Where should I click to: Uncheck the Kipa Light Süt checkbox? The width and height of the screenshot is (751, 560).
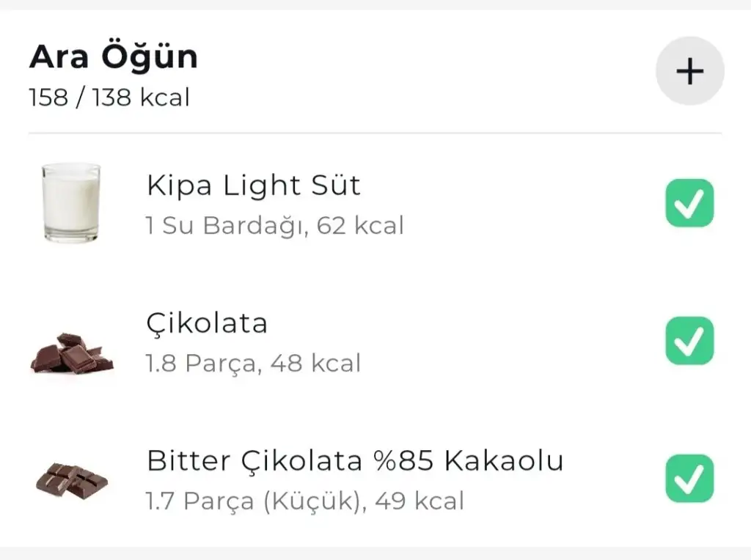pyautogui.click(x=689, y=203)
